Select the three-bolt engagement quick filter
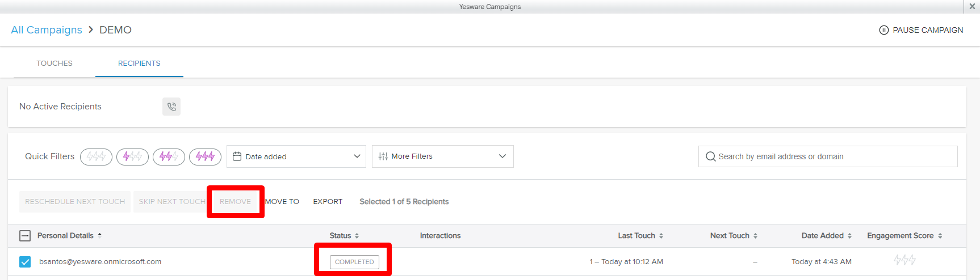The image size is (980, 280). 205,156
